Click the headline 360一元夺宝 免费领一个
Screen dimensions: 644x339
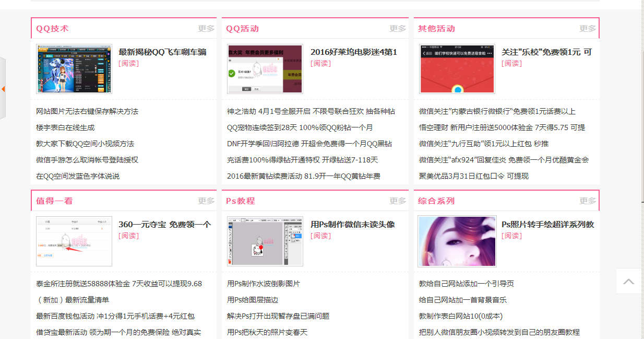click(164, 225)
